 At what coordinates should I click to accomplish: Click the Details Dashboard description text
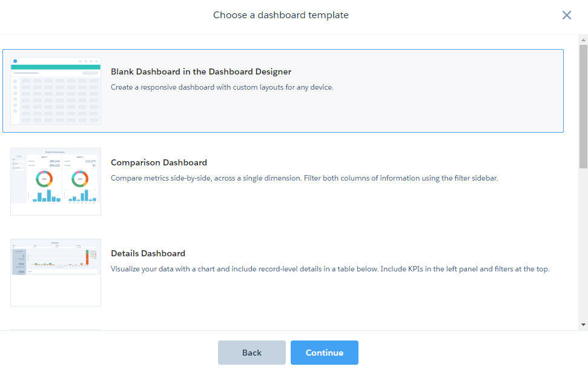[x=330, y=269]
